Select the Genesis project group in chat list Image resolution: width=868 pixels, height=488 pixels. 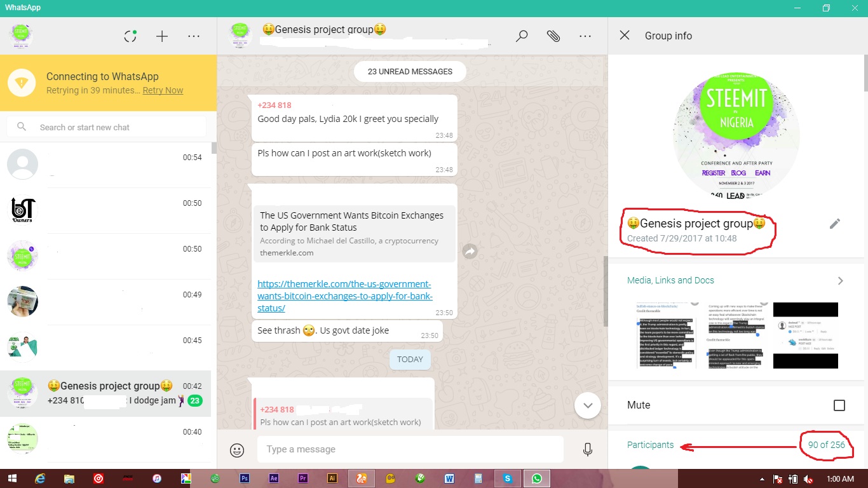108,392
